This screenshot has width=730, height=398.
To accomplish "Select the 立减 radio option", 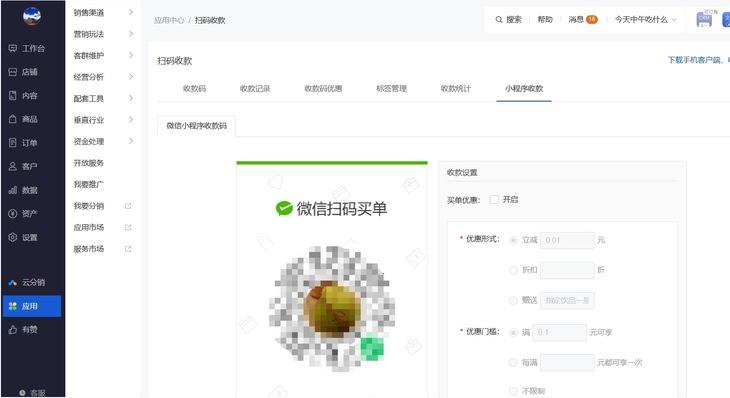I will [513, 240].
